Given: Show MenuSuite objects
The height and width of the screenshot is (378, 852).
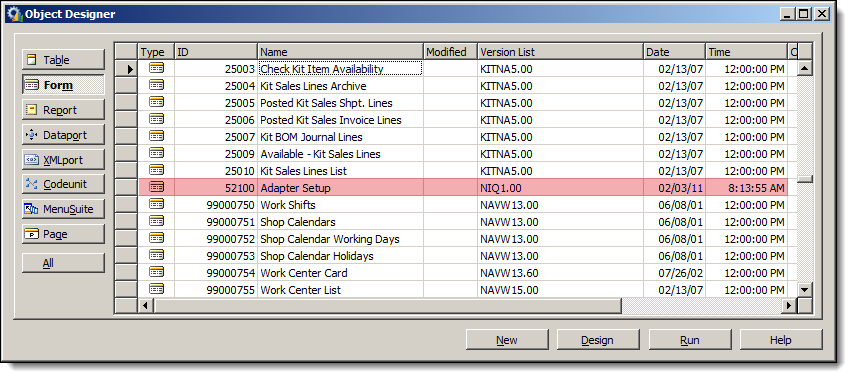Looking at the screenshot, I should coord(63,209).
